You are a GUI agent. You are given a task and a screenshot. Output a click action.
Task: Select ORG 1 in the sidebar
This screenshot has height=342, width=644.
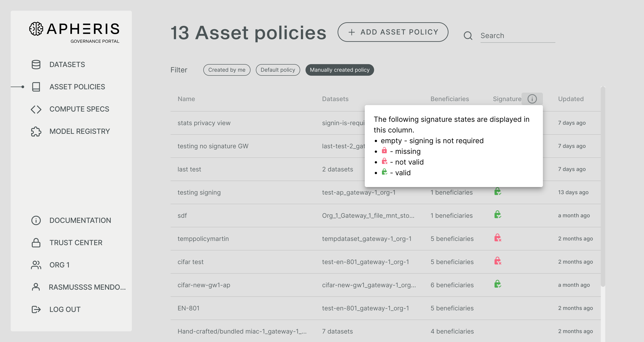point(59,265)
